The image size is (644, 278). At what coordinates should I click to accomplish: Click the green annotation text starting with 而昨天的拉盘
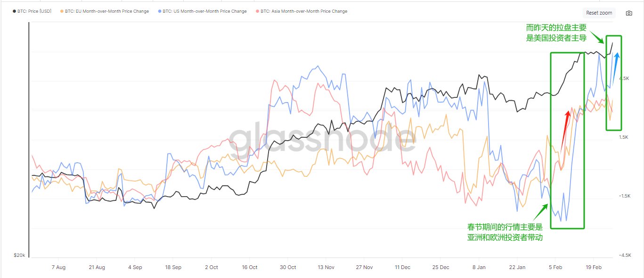(x=556, y=33)
